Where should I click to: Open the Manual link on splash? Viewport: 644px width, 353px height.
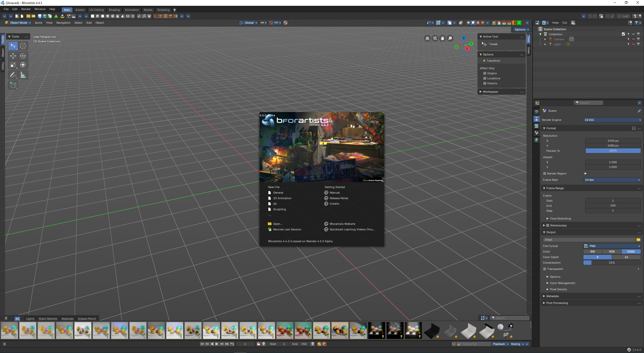(334, 193)
